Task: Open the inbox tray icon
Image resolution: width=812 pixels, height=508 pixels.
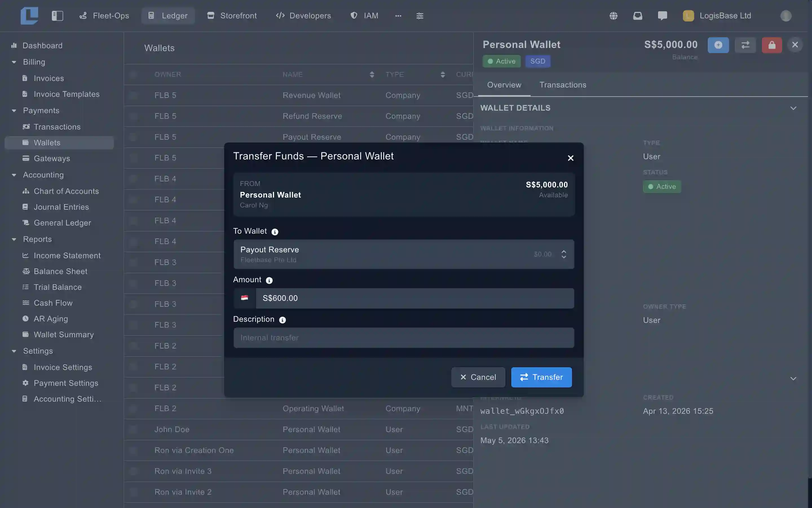Action: pos(637,16)
